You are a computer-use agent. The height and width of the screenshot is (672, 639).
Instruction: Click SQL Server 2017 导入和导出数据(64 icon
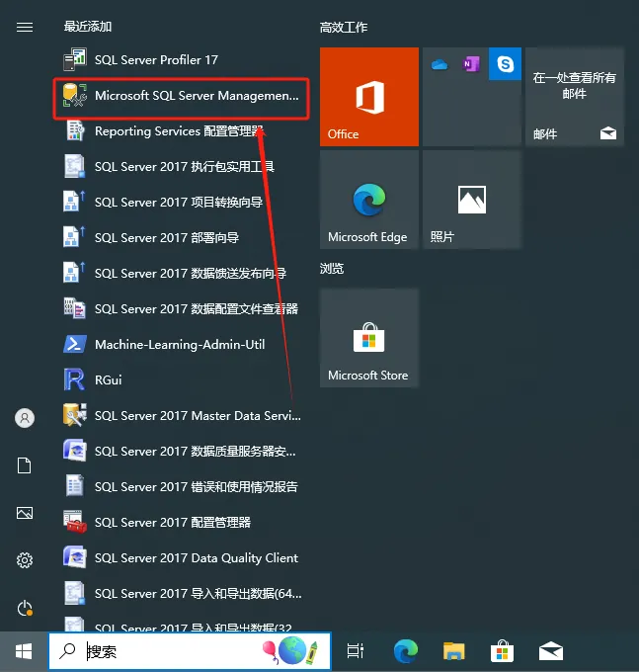pos(75,593)
